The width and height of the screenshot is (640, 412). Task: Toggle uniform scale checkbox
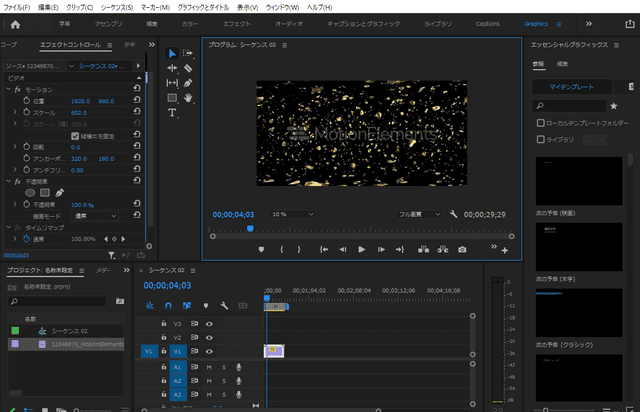tap(75, 136)
